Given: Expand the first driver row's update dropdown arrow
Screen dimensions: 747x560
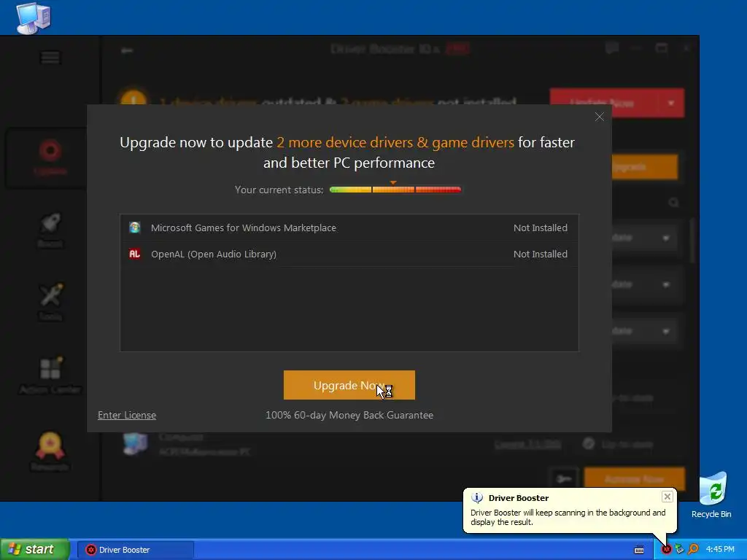Looking at the screenshot, I should coord(666,238).
